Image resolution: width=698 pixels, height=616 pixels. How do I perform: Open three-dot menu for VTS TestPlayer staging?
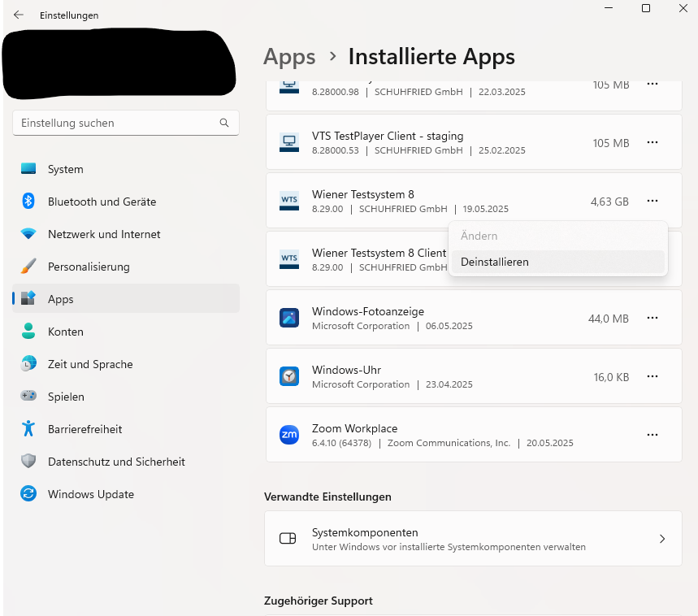652,142
